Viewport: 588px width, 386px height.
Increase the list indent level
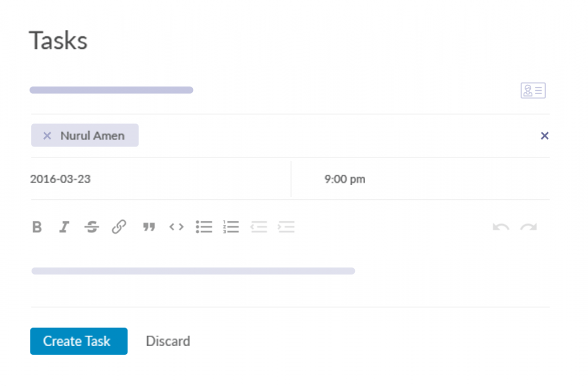pos(286,227)
